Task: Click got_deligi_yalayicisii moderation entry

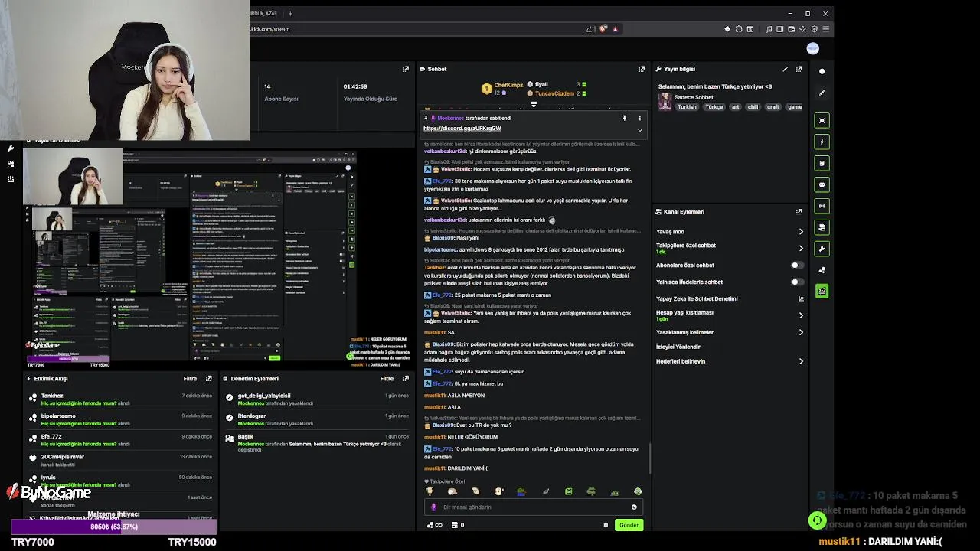Action: click(264, 396)
